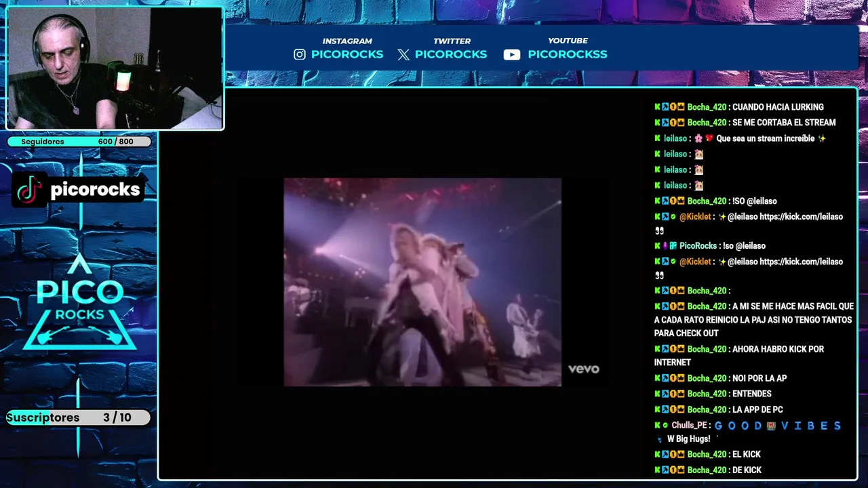Click leilaso's message Que sea un stream increíble

point(766,138)
